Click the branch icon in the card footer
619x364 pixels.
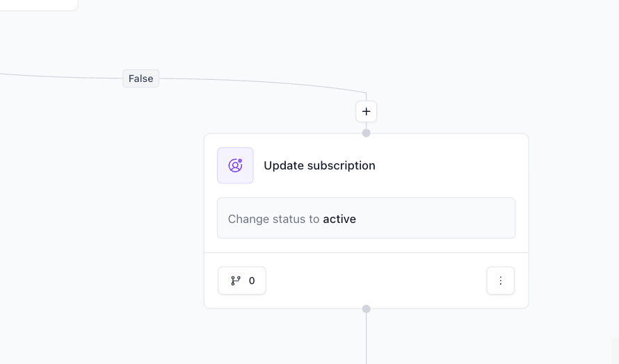tap(236, 281)
